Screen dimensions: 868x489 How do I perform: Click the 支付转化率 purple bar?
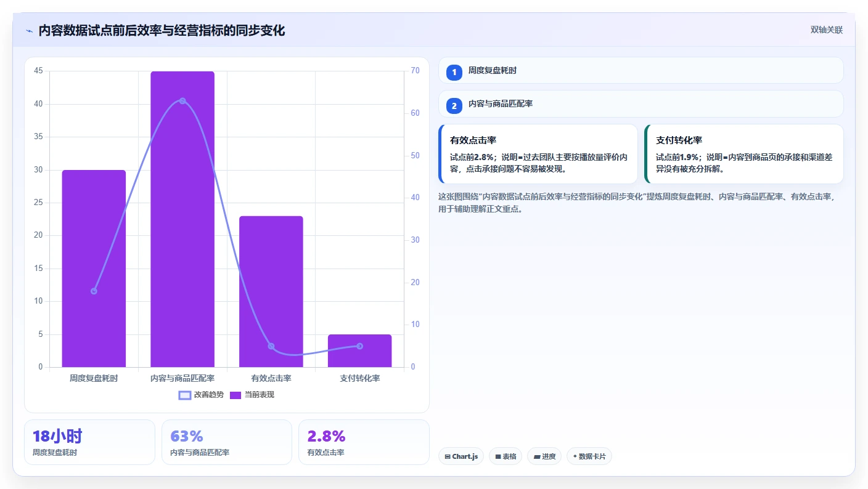[360, 350]
